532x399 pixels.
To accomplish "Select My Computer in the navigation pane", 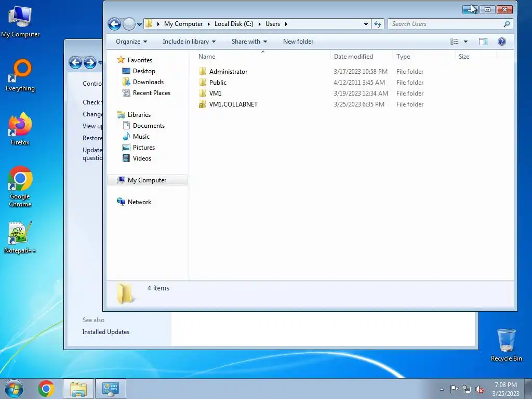I will (147, 180).
